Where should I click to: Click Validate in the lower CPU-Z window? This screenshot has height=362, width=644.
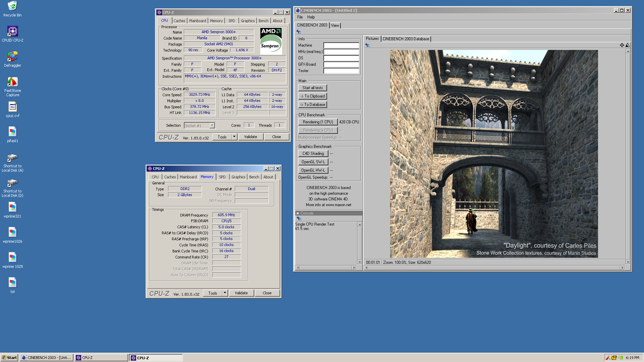point(241,293)
